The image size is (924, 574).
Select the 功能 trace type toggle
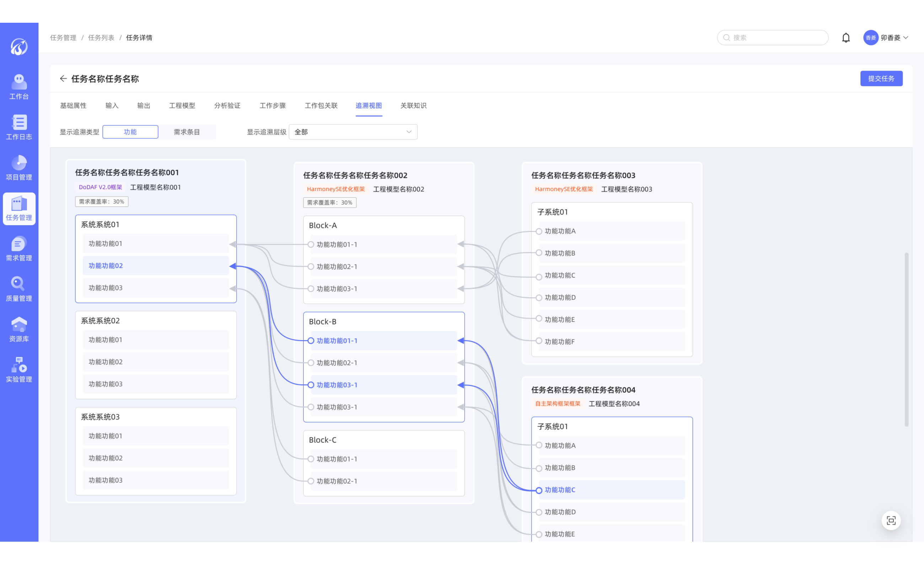click(130, 132)
